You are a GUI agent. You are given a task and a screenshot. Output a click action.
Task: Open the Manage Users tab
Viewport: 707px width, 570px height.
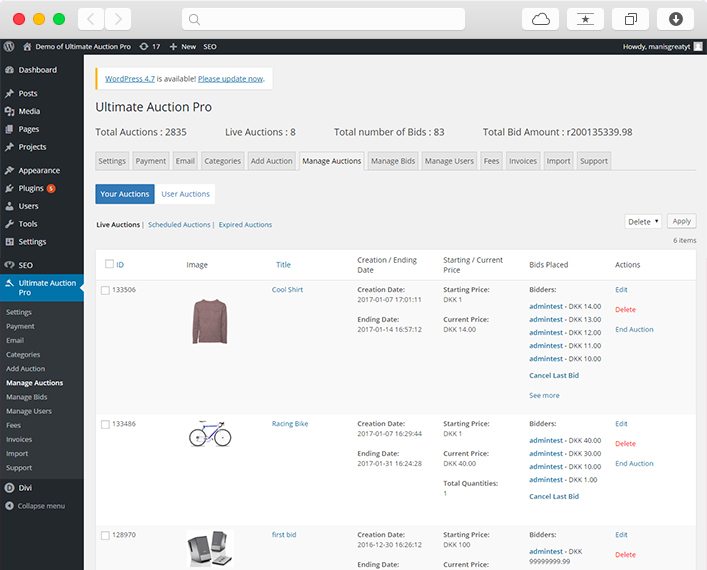tap(449, 161)
